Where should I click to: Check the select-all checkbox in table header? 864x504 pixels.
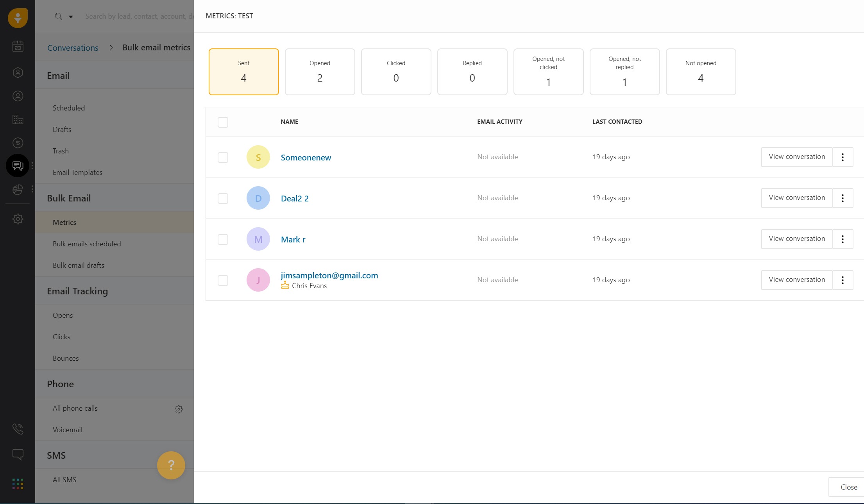(x=223, y=122)
